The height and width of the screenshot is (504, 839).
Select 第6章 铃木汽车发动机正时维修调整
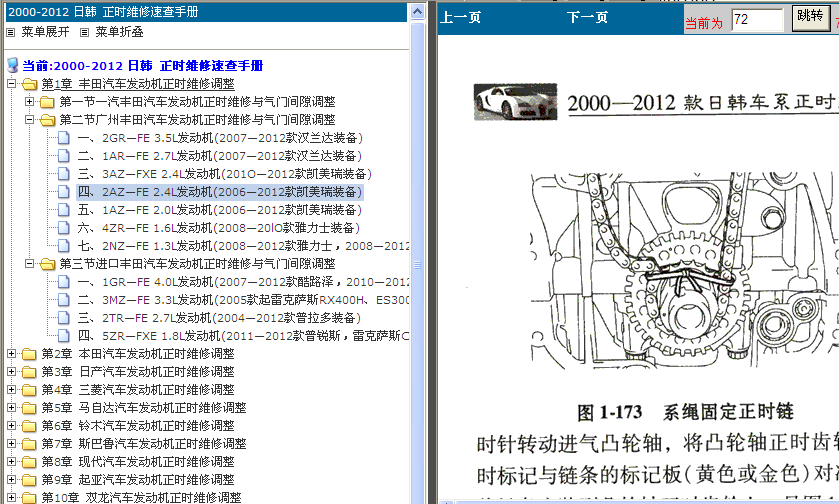coord(138,426)
